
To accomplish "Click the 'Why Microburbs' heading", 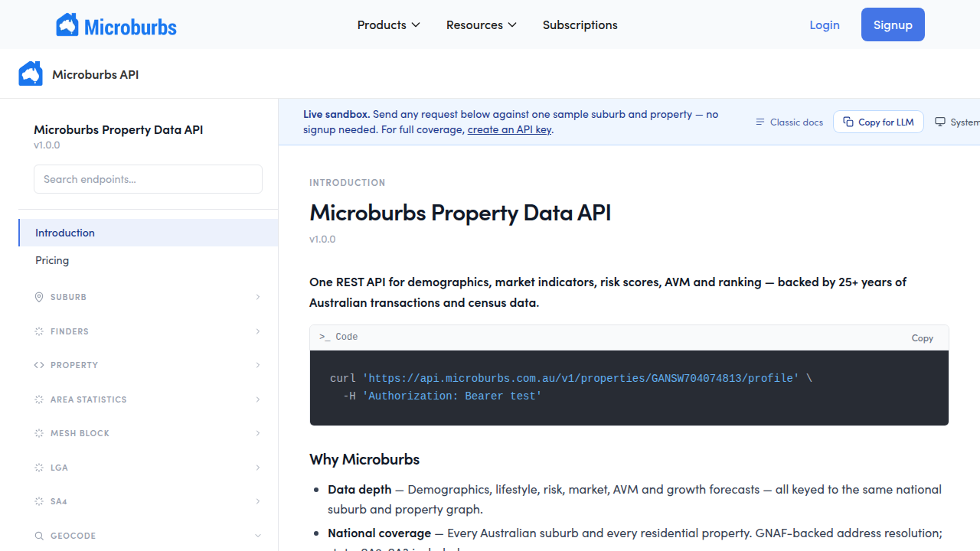I will (364, 459).
